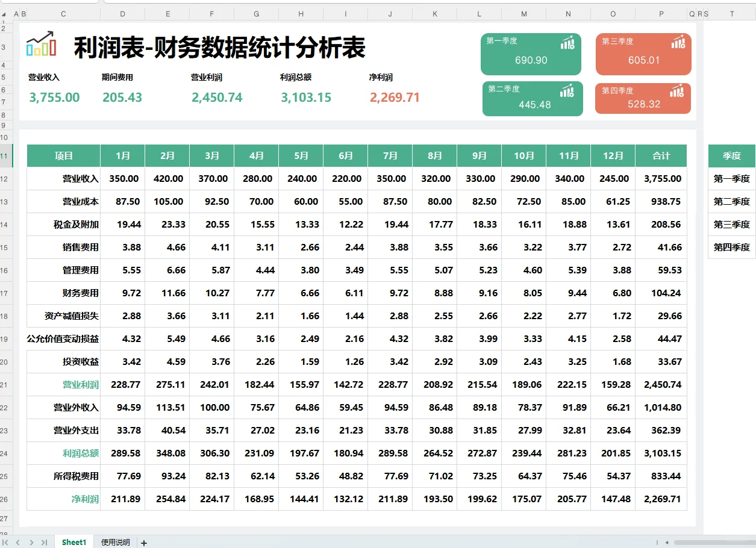
Task: Click the bar chart icon on 第一季度 card
Action: [x=567, y=42]
